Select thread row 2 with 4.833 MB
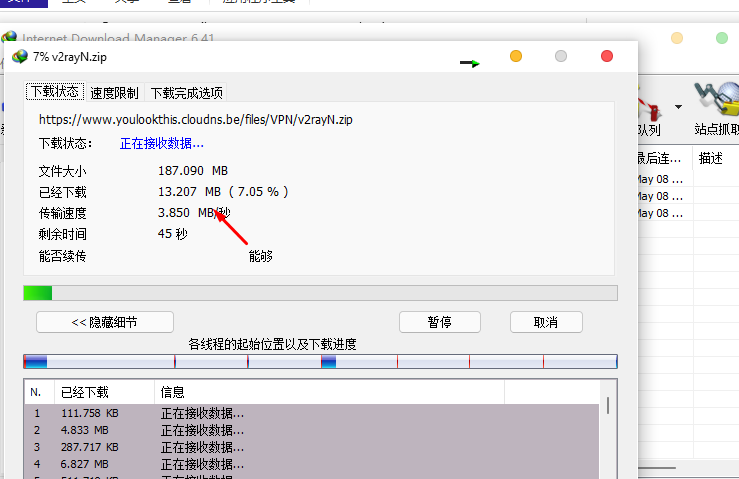The height and width of the screenshot is (479, 739). [312, 430]
